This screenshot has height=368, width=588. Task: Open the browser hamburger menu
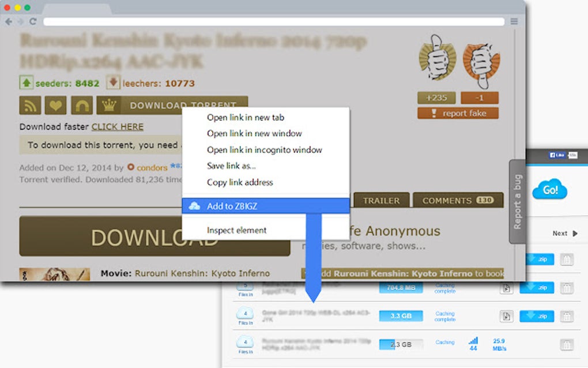click(x=514, y=21)
